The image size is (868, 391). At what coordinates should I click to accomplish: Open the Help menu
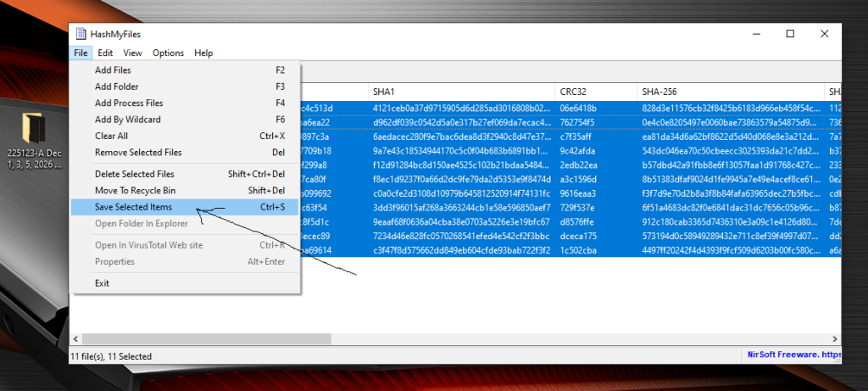[203, 53]
